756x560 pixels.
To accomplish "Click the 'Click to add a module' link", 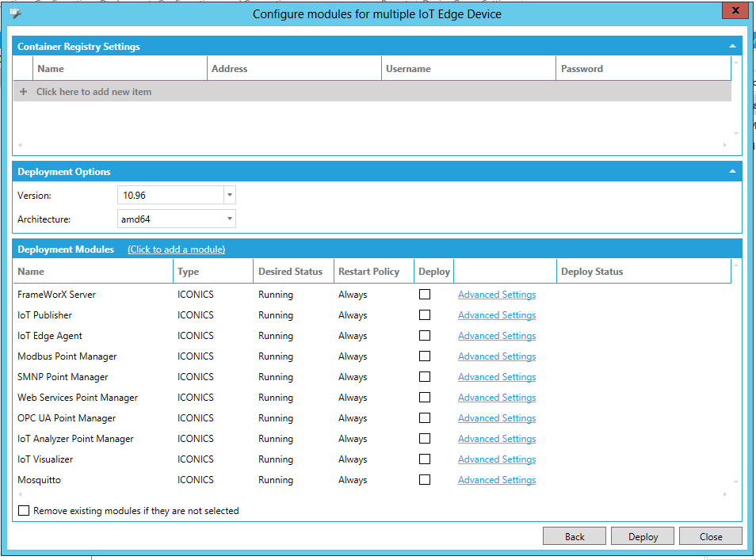I will pos(176,250).
